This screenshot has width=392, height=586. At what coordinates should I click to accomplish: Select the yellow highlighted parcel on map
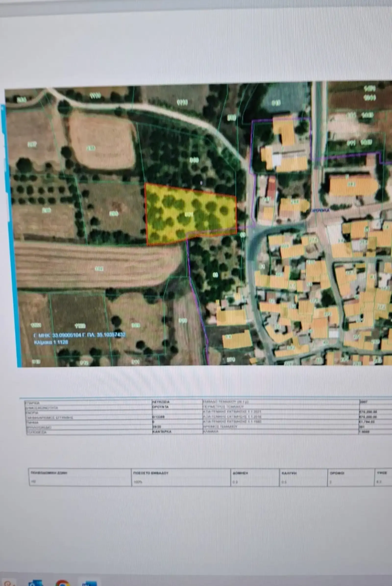point(190,214)
